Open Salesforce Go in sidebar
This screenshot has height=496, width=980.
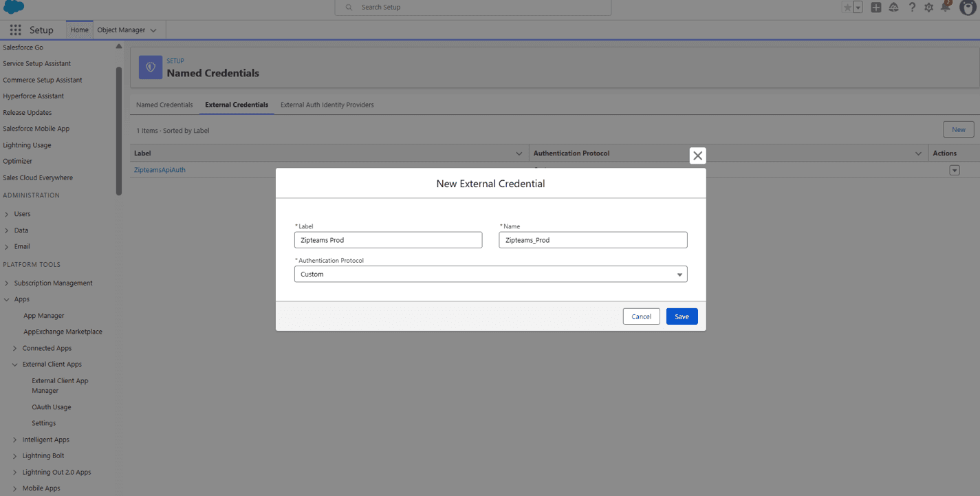point(23,47)
